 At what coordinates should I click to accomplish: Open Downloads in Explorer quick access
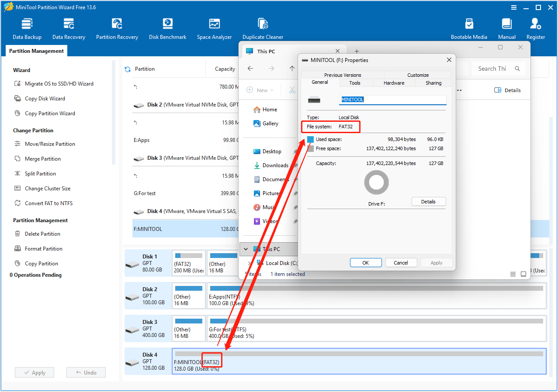[x=271, y=165]
